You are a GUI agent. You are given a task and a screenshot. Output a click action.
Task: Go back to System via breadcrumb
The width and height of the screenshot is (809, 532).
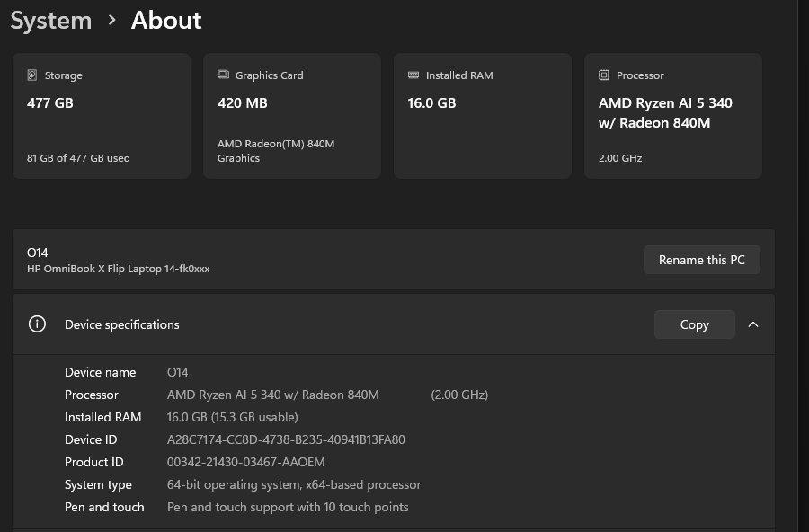click(x=51, y=20)
